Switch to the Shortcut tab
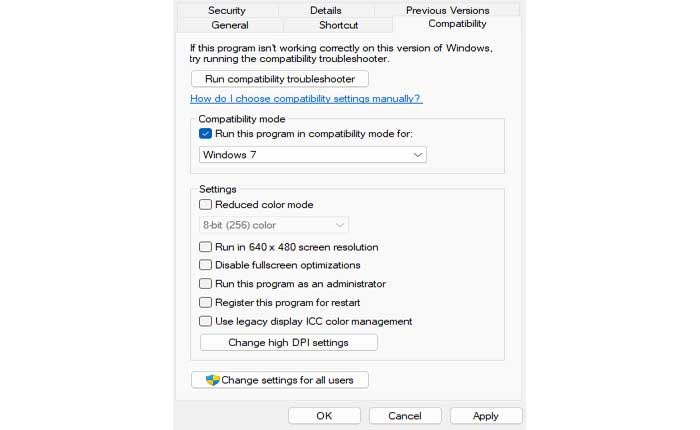700x430 pixels. click(x=338, y=25)
